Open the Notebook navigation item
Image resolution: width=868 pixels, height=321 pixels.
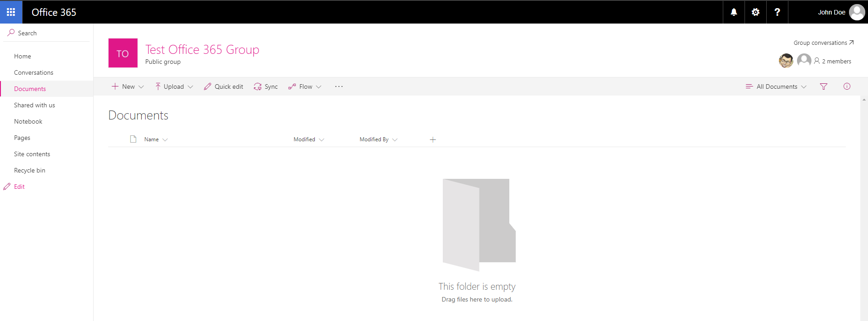[28, 121]
